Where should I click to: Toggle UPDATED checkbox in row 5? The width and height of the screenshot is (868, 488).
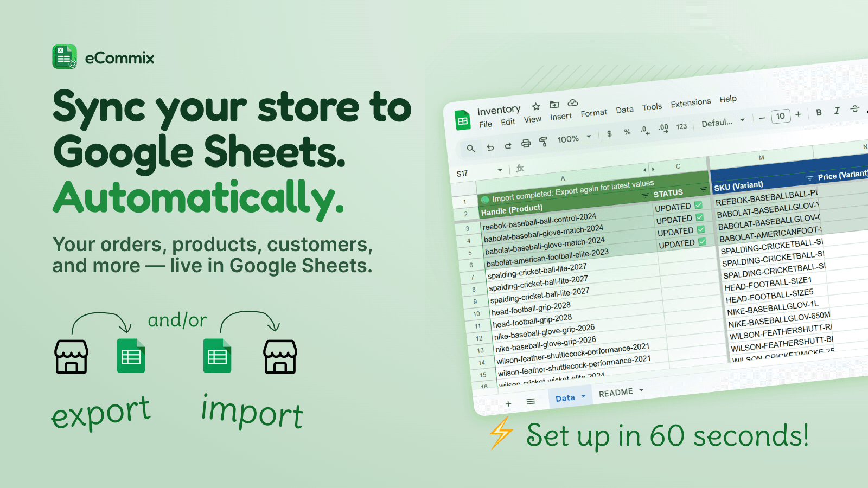point(701,229)
